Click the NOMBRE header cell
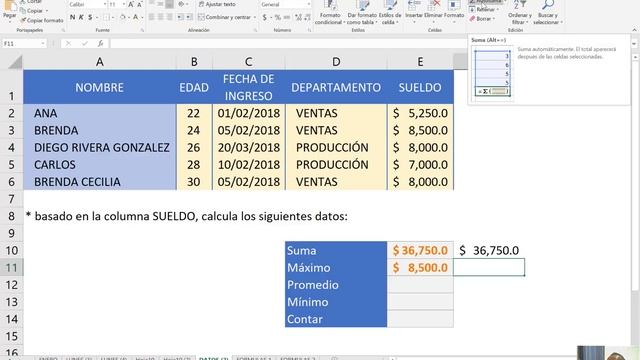The height and width of the screenshot is (360, 640). coord(100,87)
